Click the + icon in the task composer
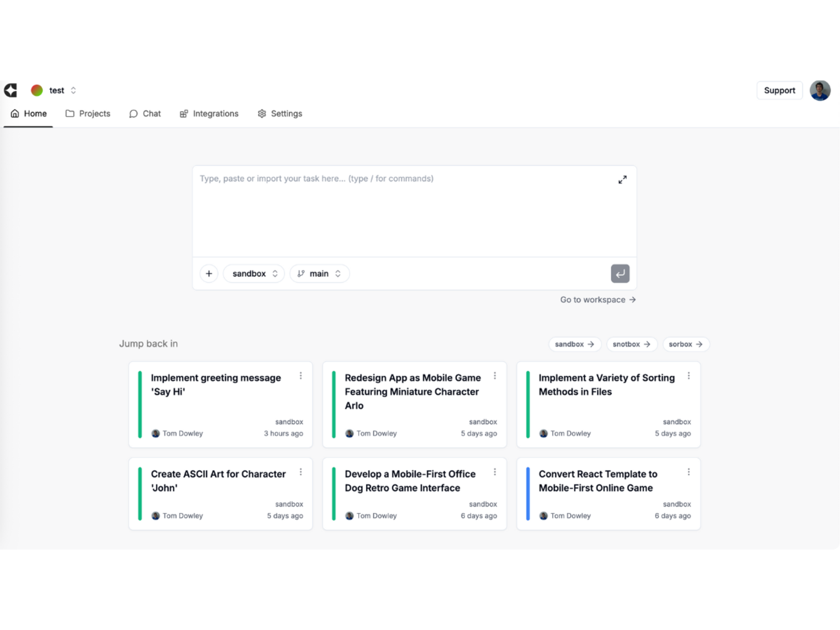The height and width of the screenshot is (630, 840). [209, 273]
